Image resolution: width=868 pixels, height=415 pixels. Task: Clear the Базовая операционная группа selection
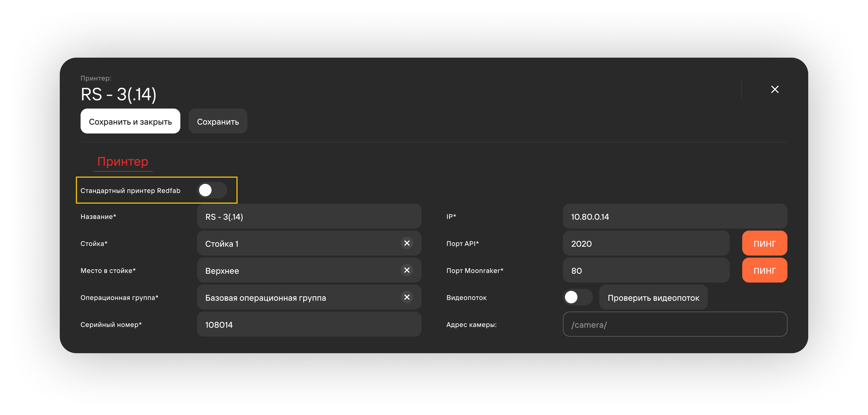click(x=407, y=297)
